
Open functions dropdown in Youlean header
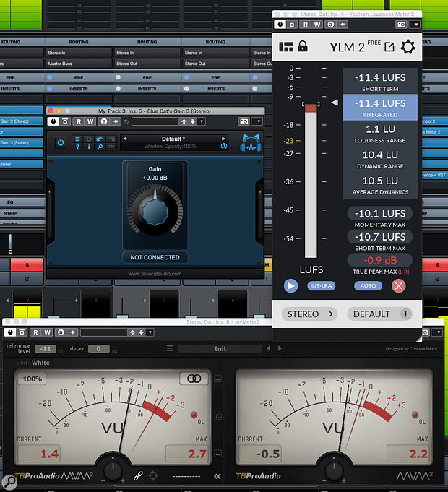click(415, 25)
